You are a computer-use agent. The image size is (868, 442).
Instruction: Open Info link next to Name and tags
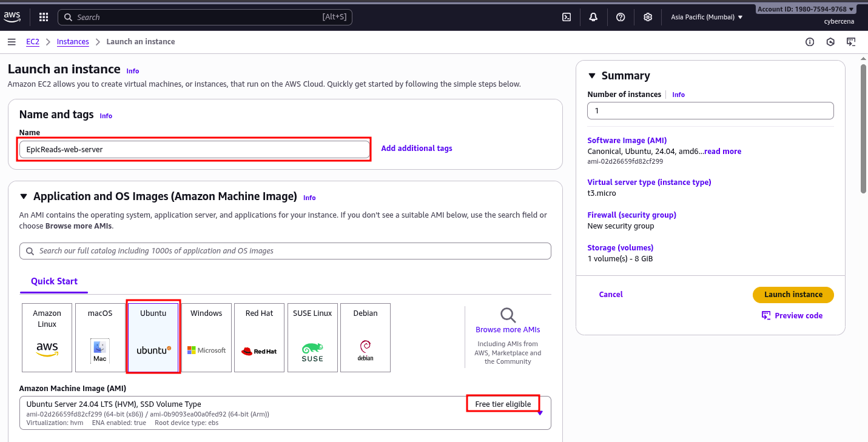pyautogui.click(x=106, y=116)
